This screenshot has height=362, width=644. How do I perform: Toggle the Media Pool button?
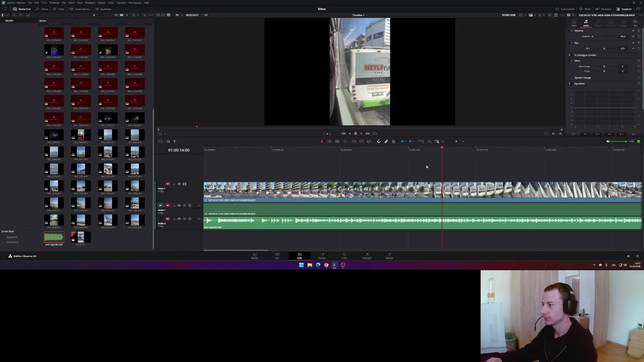click(x=23, y=9)
